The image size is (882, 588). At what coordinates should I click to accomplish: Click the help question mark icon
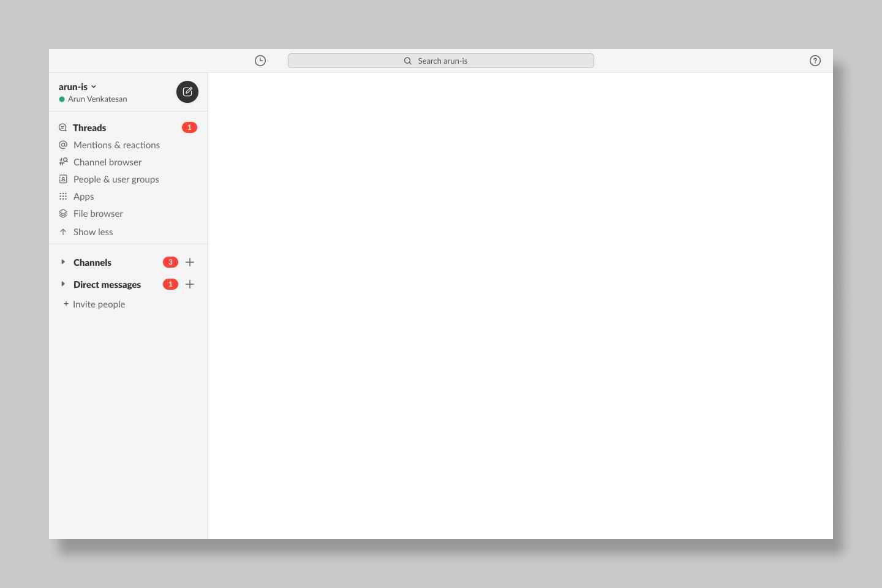(x=815, y=61)
